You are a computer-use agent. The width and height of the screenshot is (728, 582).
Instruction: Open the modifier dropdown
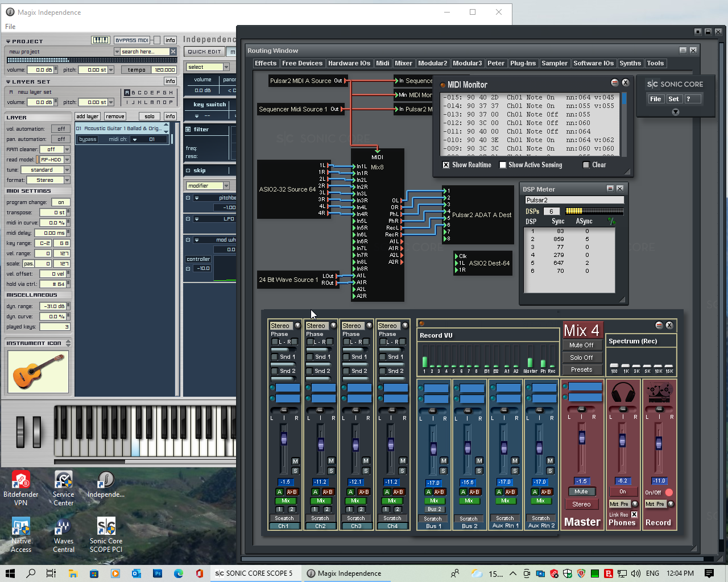pyautogui.click(x=226, y=186)
